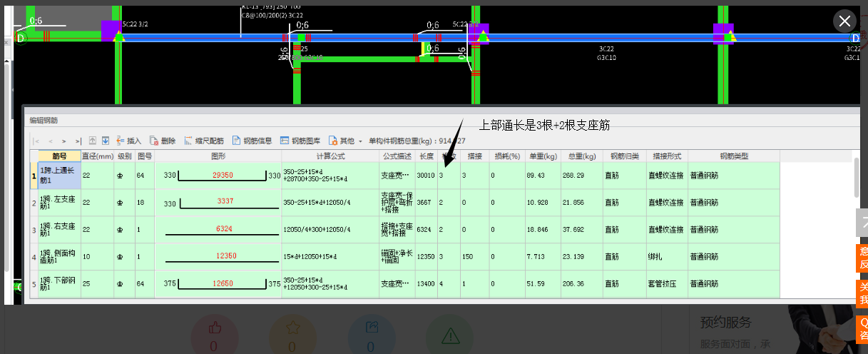
Task: Click shape length value 12650
Action: [x=223, y=283]
